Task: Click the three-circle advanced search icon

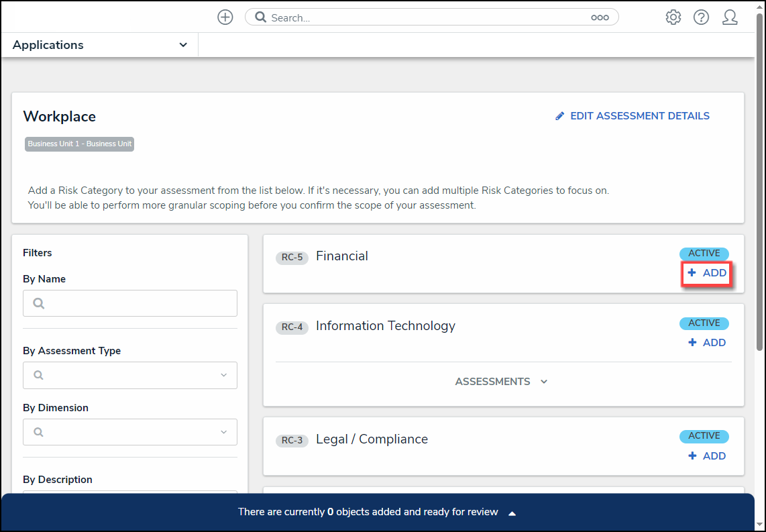Action: [600, 17]
